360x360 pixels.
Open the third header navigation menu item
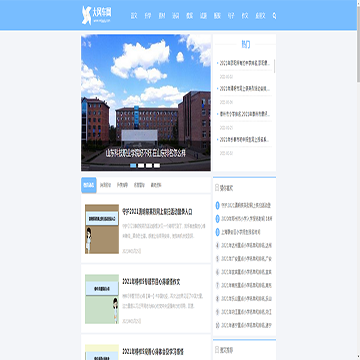(162, 16)
